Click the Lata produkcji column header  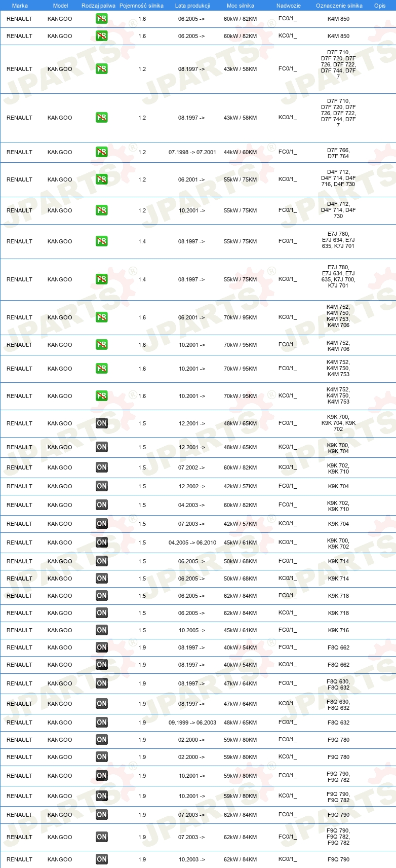click(192, 6)
